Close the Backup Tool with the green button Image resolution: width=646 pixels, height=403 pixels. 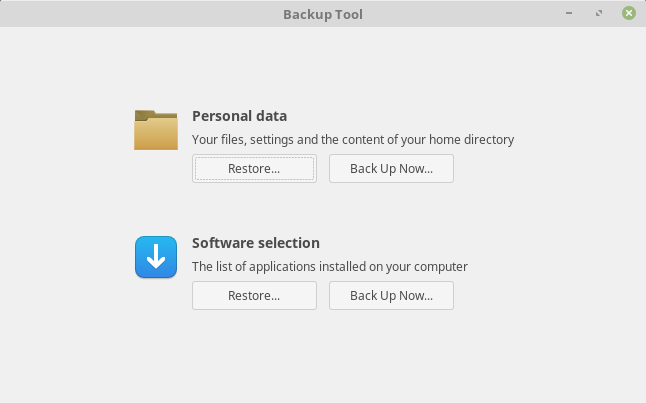(x=628, y=14)
